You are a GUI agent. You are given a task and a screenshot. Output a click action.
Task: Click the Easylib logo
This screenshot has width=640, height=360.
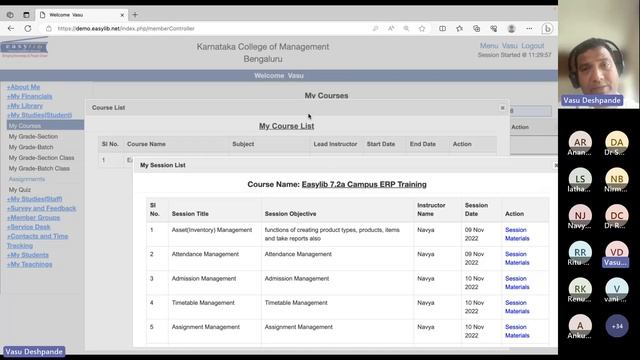click(24, 48)
